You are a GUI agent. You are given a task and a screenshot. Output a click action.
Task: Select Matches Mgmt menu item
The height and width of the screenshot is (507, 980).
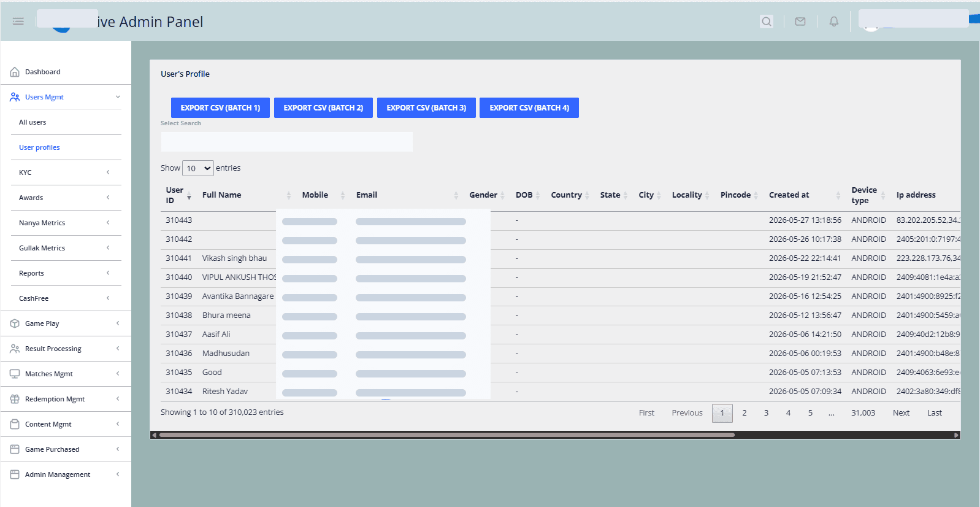tap(49, 374)
